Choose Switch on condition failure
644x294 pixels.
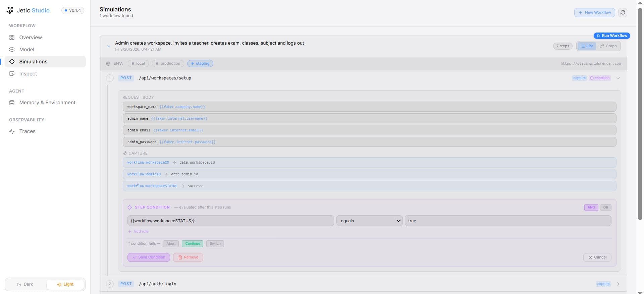click(215, 244)
